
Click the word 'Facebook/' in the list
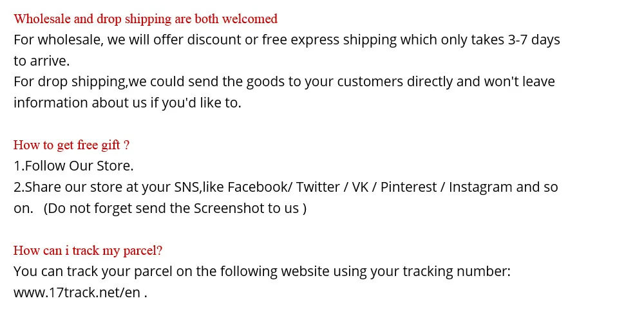click(x=260, y=187)
